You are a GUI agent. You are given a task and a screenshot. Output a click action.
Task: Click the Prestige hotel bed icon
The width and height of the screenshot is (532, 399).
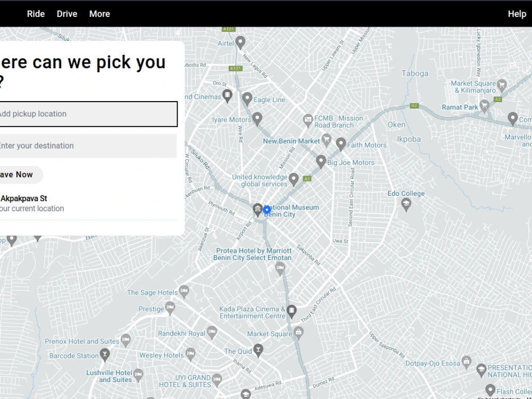pos(170,308)
